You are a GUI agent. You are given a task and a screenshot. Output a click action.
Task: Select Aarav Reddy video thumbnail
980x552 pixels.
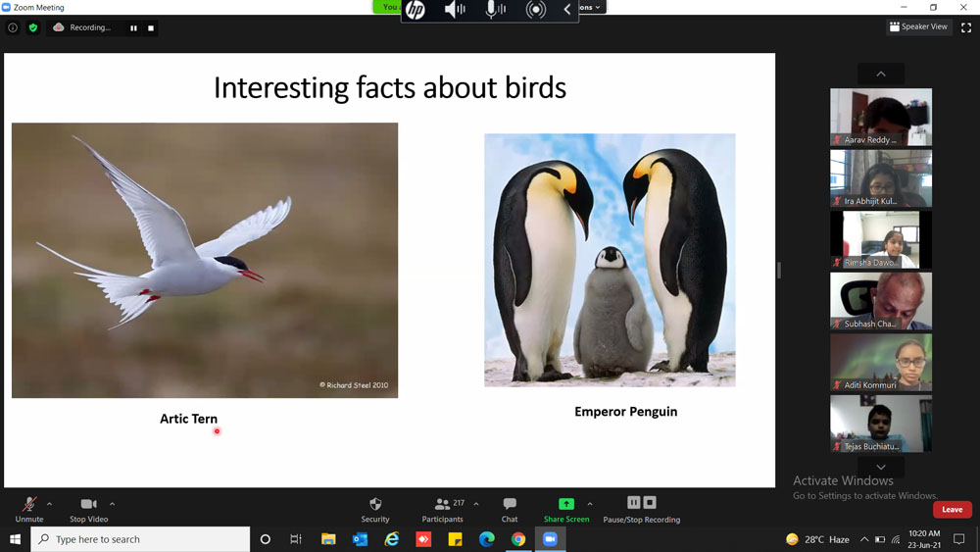[x=881, y=117]
